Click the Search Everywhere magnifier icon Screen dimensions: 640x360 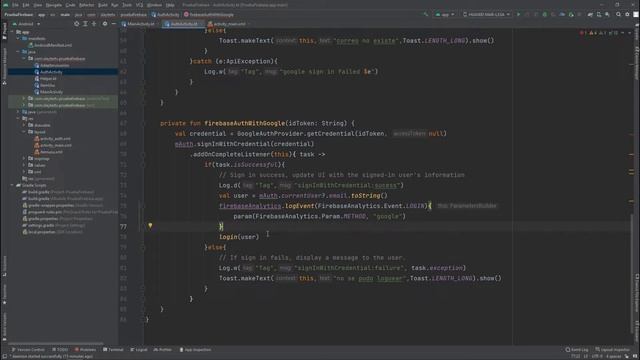click(618, 14)
